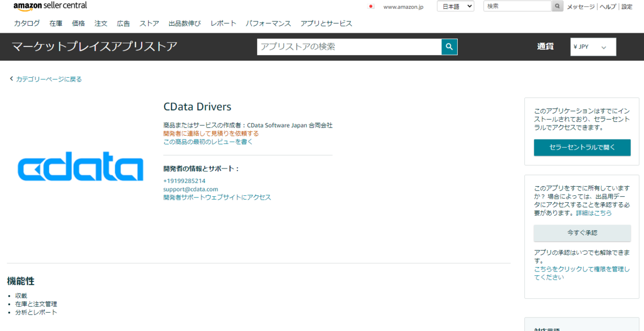
Task: Open the レポート menu
Action: pos(223,24)
